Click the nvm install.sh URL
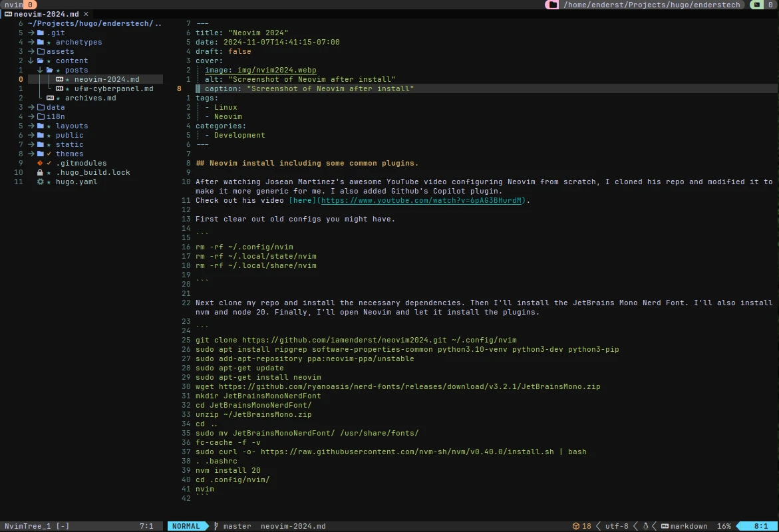 407,452
